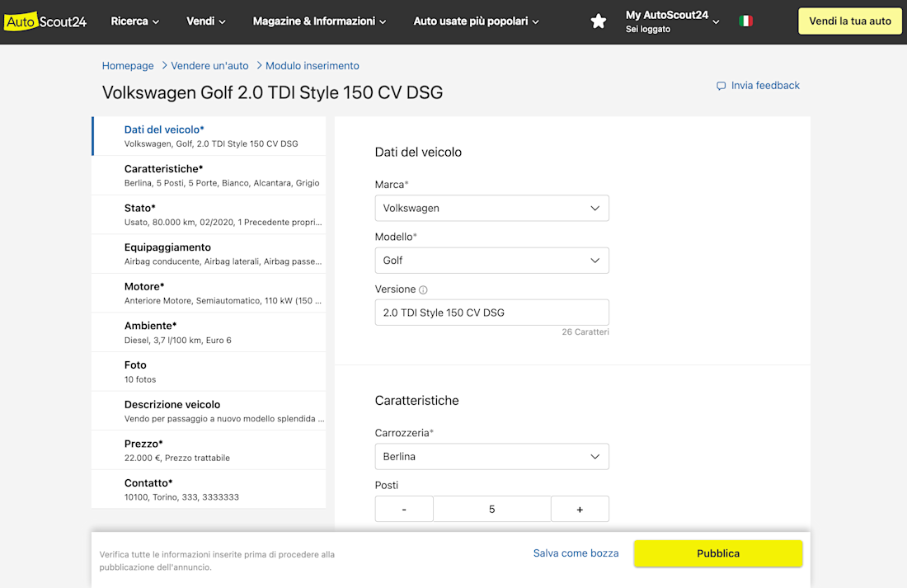This screenshot has height=588, width=907.
Task: Click the AutoScout24 logo
Action: 45,21
